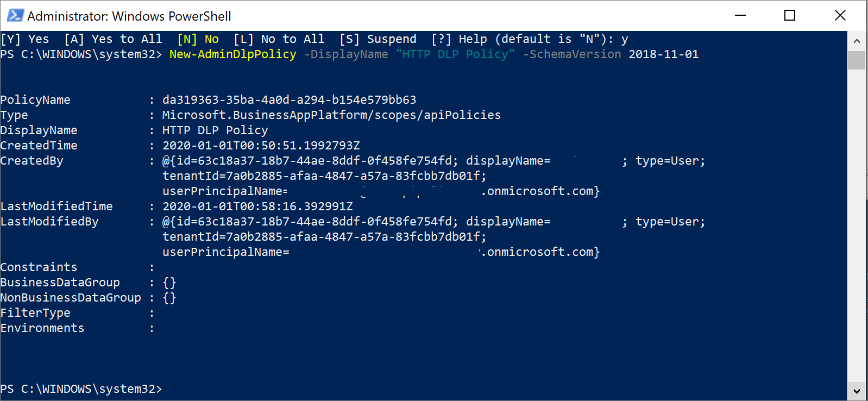This screenshot has height=401, width=868.
Task: Click the HTTP DLP Policy display name
Action: 215,130
